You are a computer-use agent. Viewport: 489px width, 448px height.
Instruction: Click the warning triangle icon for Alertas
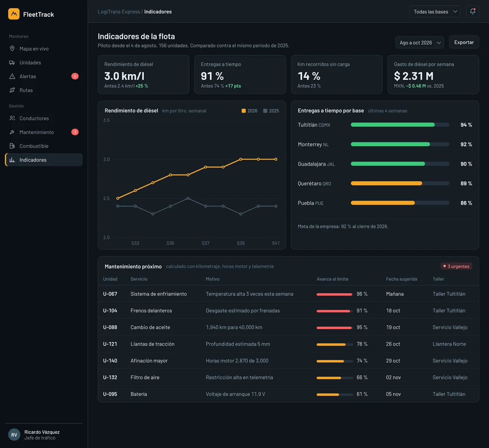pos(12,76)
